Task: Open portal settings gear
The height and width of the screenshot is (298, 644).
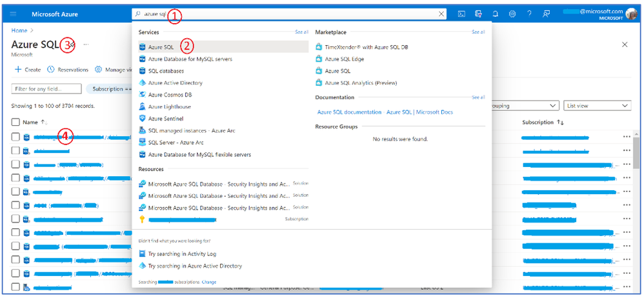Action: [x=512, y=14]
